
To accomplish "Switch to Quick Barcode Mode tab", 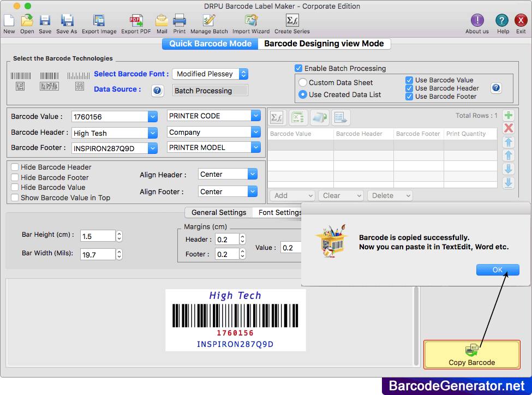I will (210, 44).
